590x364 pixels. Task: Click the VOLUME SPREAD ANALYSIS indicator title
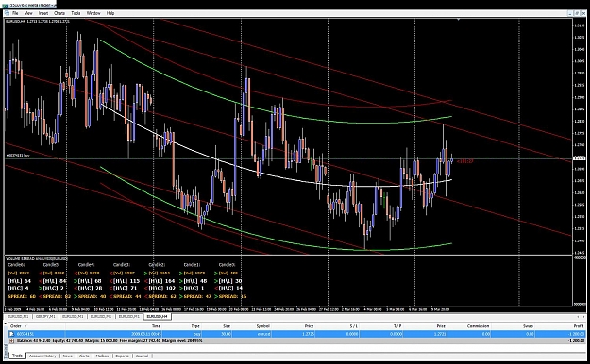coord(37,258)
